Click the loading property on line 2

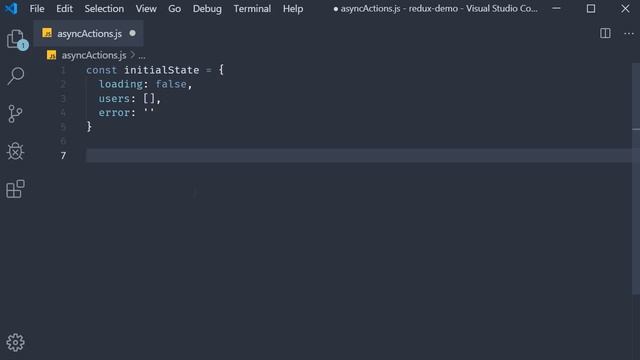pos(121,84)
